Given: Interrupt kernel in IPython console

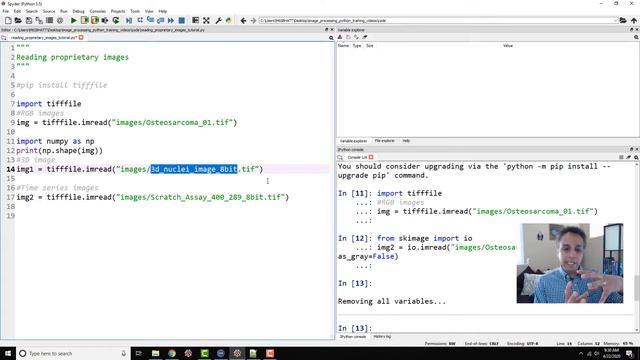Looking at the screenshot, I should point(621,157).
